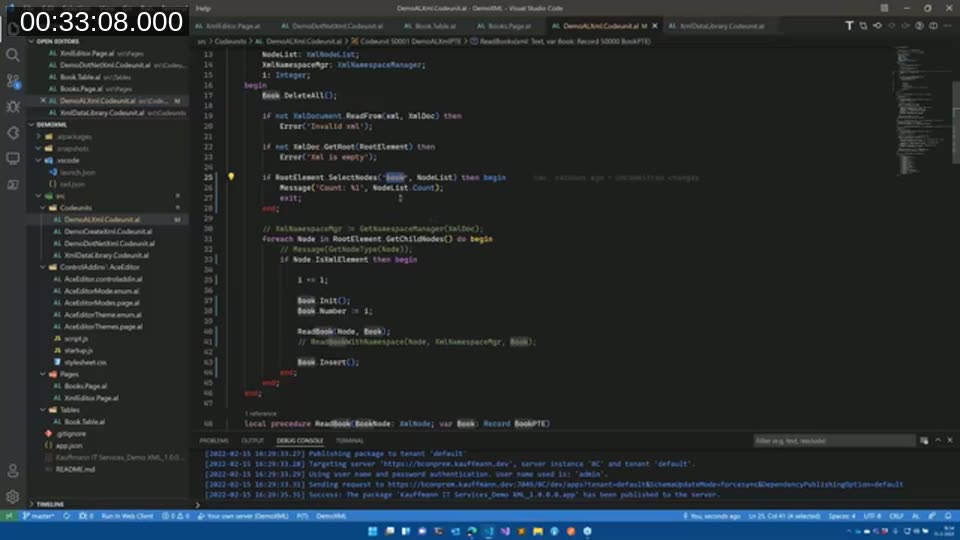
Task: Open the notifications bell in status bar
Action: (948, 516)
